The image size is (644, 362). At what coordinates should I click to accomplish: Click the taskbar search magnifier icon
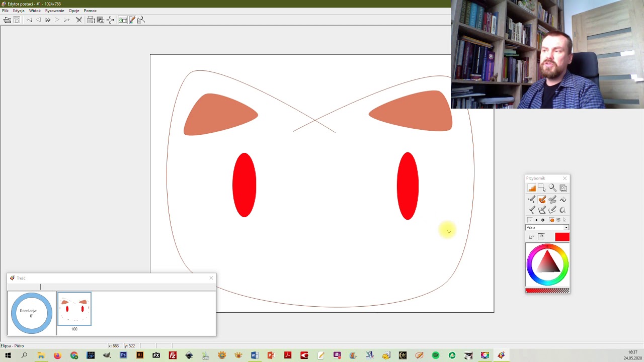(24, 355)
